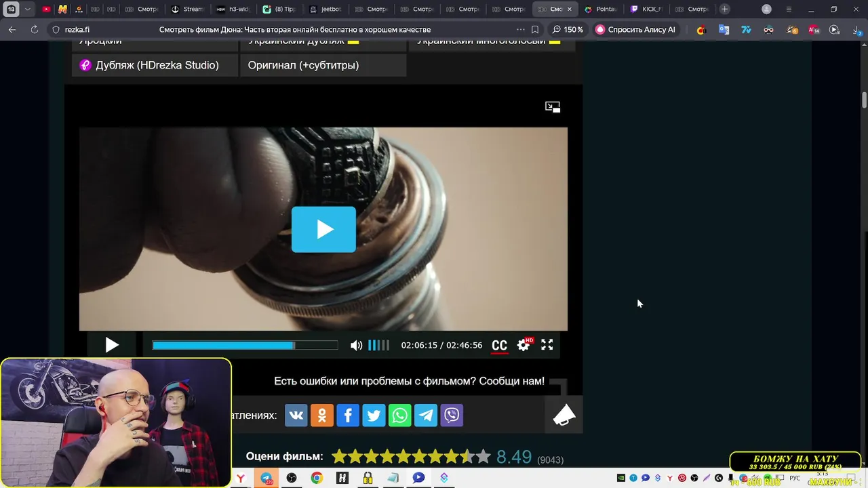Toggle CC subtitles in the player

coord(499,346)
